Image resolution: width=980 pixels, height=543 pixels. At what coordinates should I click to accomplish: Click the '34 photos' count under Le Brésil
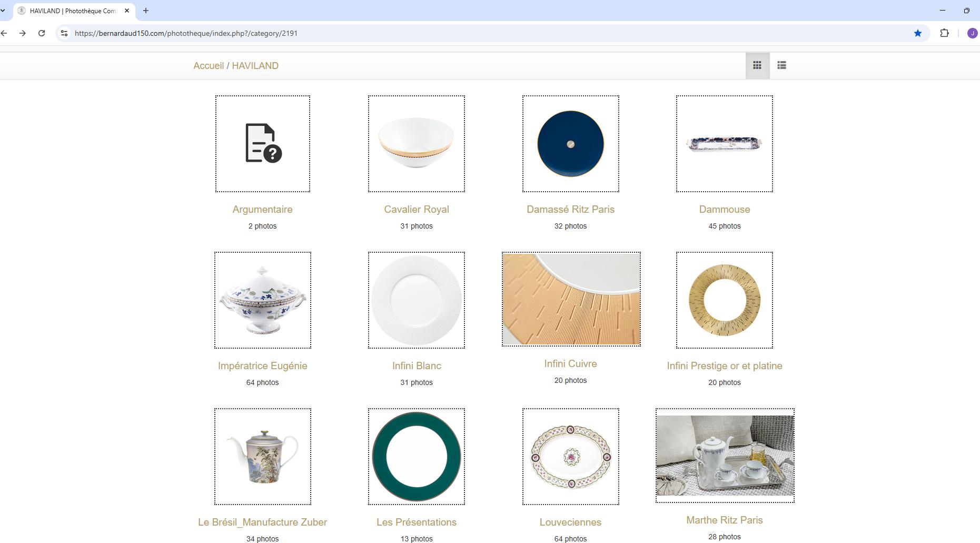(263, 538)
